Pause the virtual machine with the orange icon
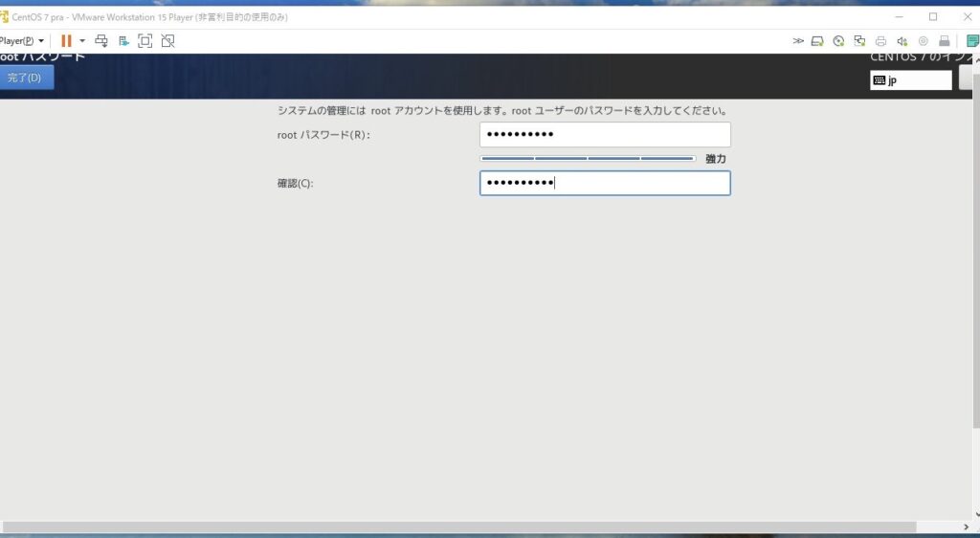The height and width of the screenshot is (538, 980). (66, 41)
